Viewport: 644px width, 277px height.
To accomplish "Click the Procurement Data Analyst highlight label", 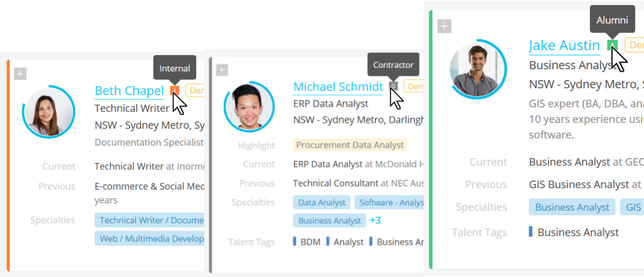I will (350, 145).
